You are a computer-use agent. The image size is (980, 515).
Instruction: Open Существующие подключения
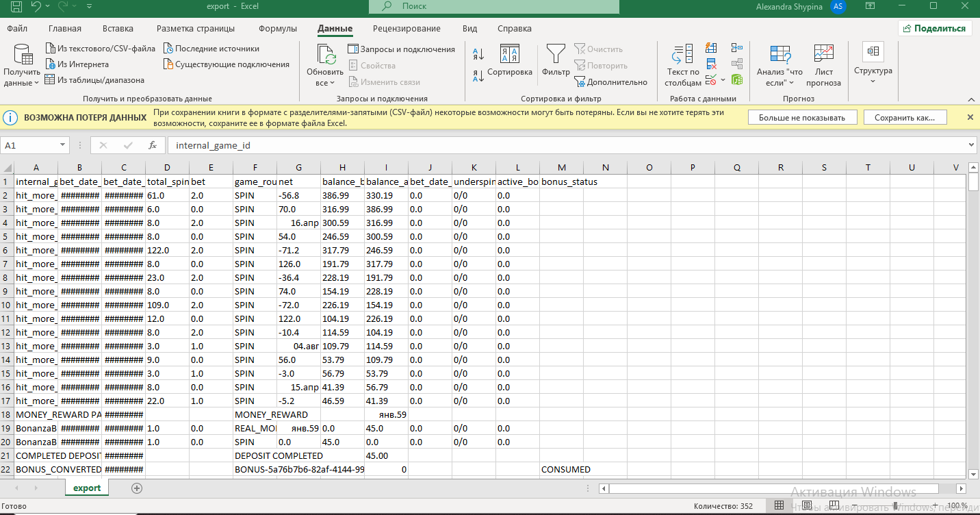pyautogui.click(x=227, y=64)
